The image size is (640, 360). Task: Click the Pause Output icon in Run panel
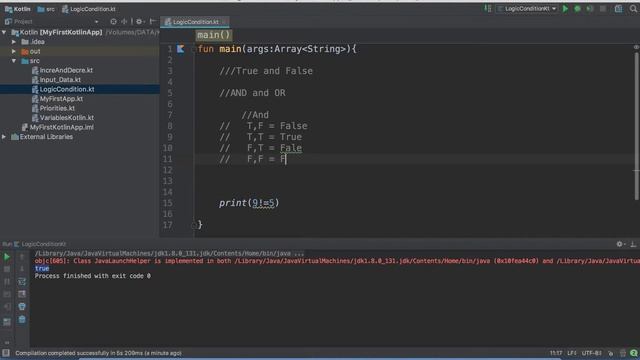[7, 282]
